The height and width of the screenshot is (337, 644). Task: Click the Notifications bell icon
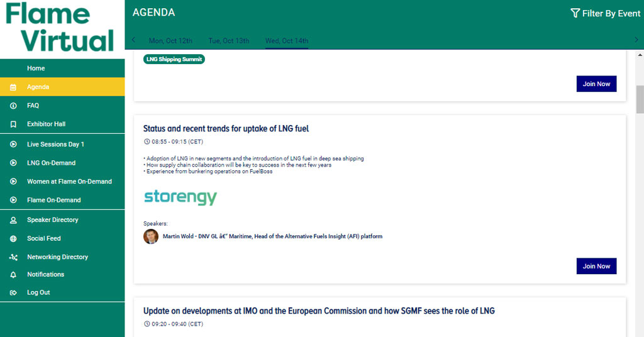(x=13, y=275)
